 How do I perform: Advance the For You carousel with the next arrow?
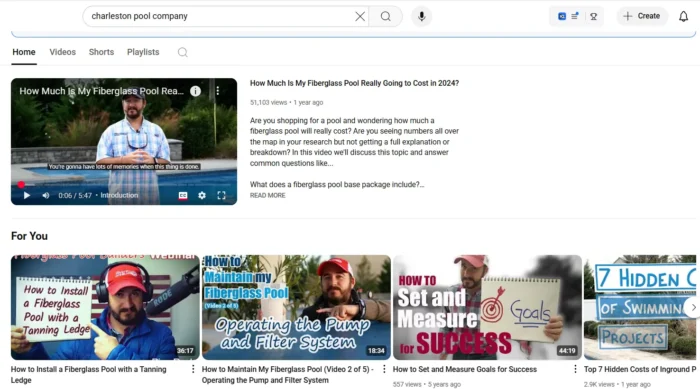(x=693, y=307)
